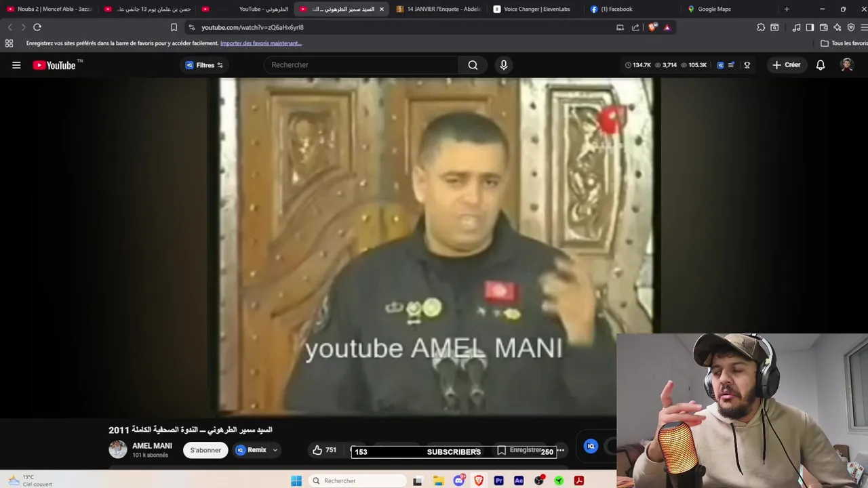Open File Explorer from the taskbar
Image resolution: width=868 pixels, height=488 pixels.
pyautogui.click(x=439, y=481)
